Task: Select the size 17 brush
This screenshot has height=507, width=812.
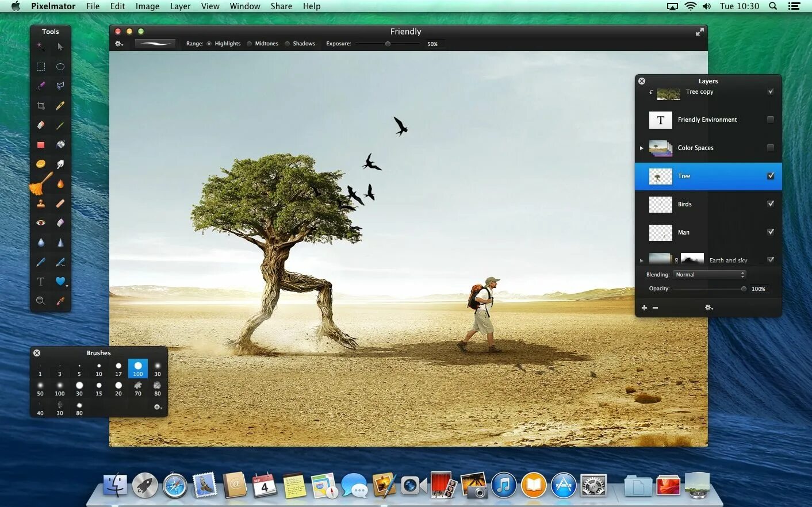Action: coord(118,369)
